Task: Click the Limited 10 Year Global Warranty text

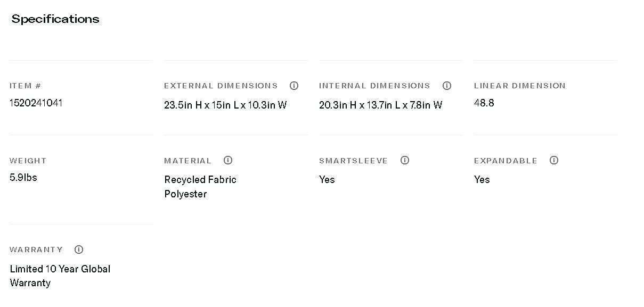Action: tap(60, 276)
